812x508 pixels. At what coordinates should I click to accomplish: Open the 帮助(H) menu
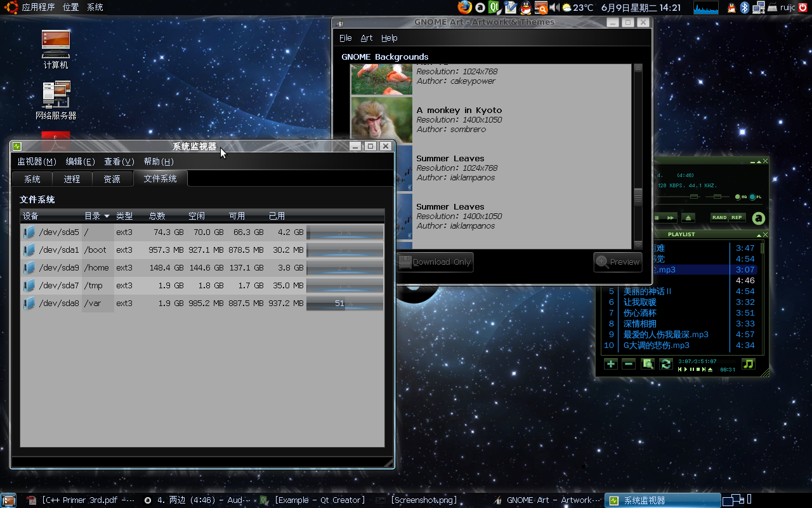pyautogui.click(x=159, y=162)
